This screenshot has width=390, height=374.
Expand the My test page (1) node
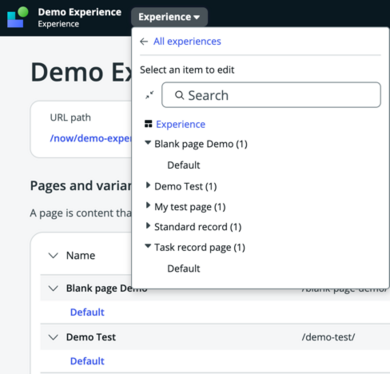148,206
